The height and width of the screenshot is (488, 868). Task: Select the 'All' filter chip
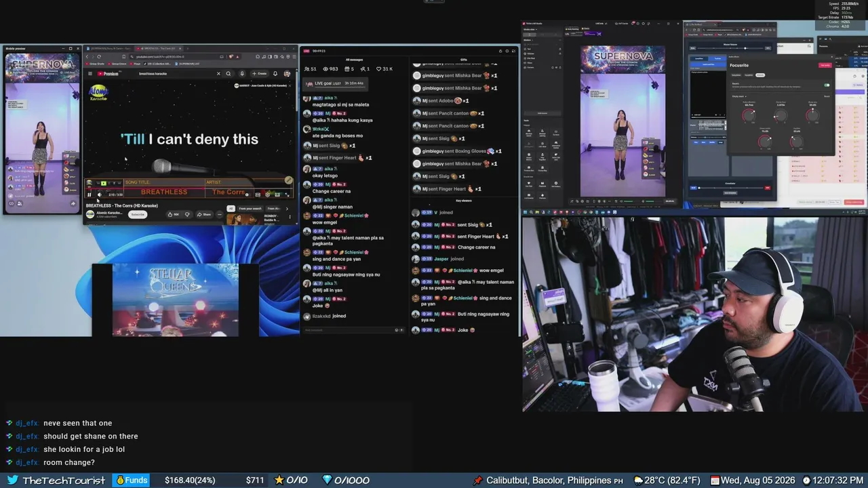tap(231, 209)
